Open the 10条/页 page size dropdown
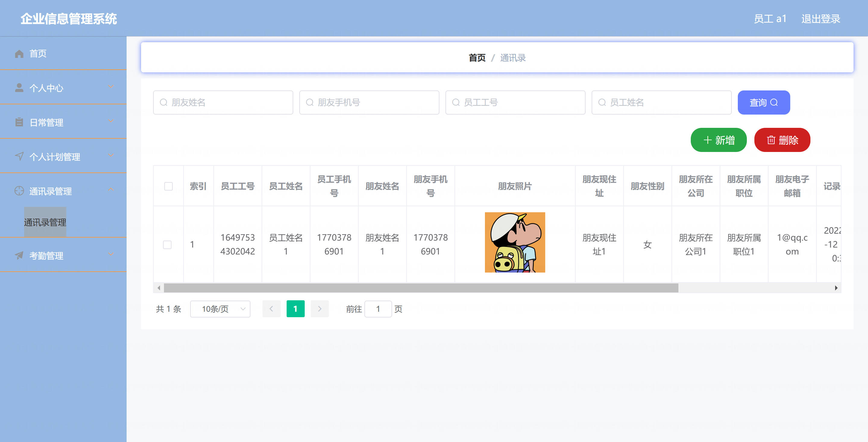 [x=220, y=309]
